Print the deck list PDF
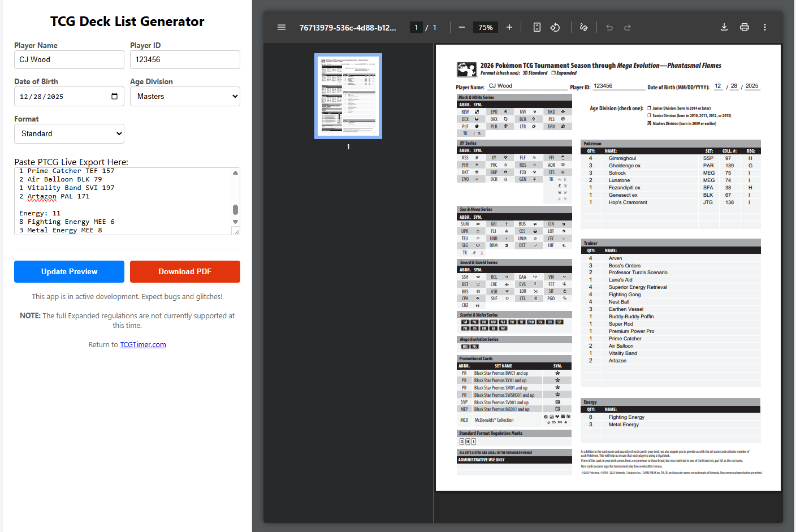Screen dimensions: 796x532 click(x=745, y=27)
